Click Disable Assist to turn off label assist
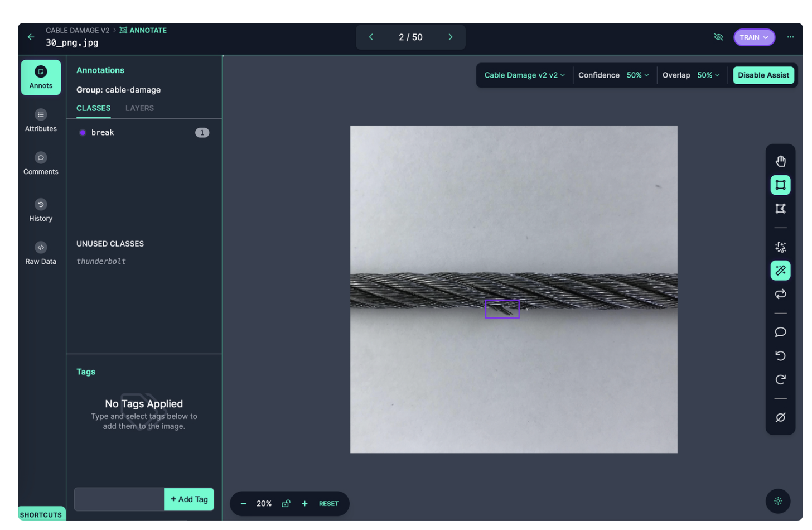 pos(763,75)
